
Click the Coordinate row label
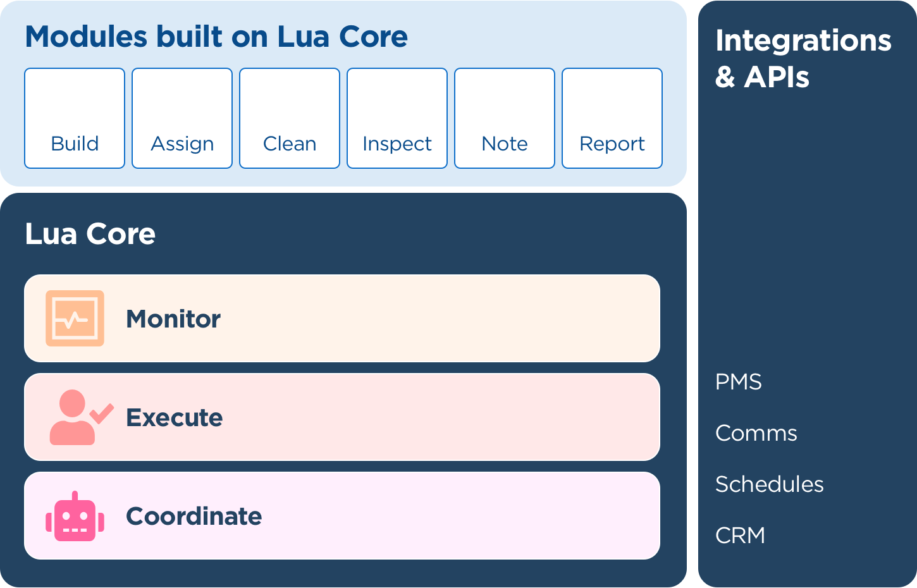pyautogui.click(x=194, y=516)
